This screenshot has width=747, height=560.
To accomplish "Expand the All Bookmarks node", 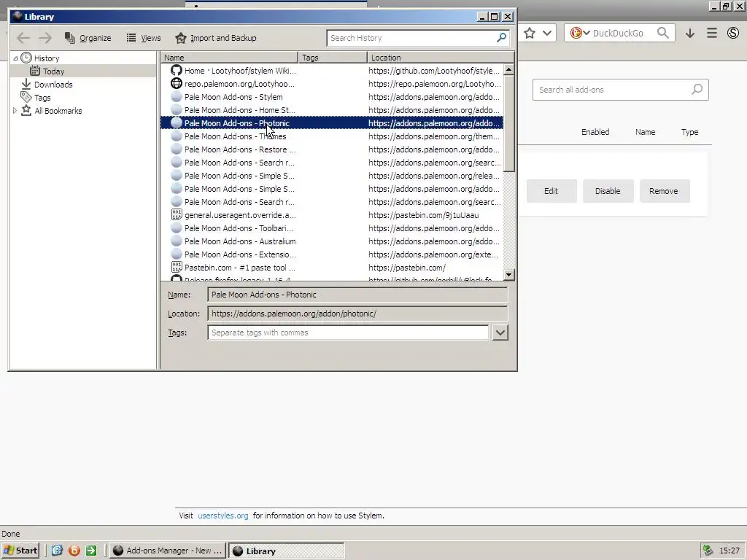I will (15, 111).
